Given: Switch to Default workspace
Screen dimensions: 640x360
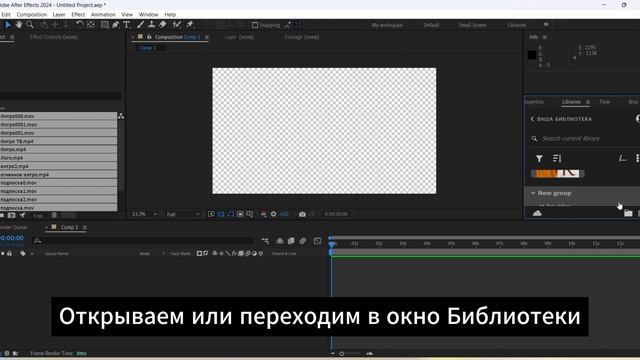Looking at the screenshot, I should coord(431,25).
